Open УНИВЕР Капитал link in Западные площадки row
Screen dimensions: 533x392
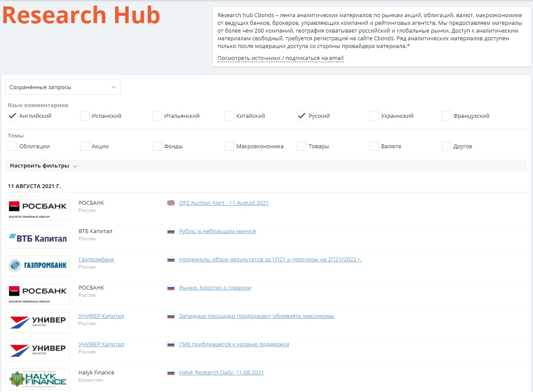pyautogui.click(x=101, y=316)
